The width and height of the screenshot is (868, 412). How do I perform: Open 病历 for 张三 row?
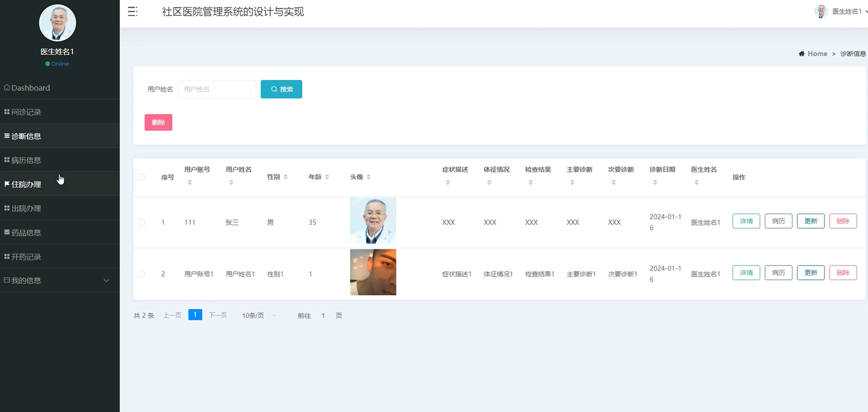(x=778, y=221)
